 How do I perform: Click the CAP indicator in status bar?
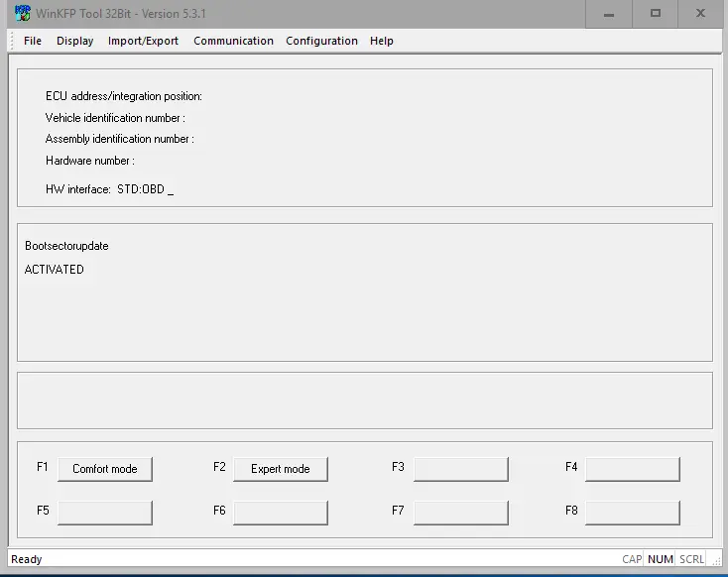click(632, 559)
